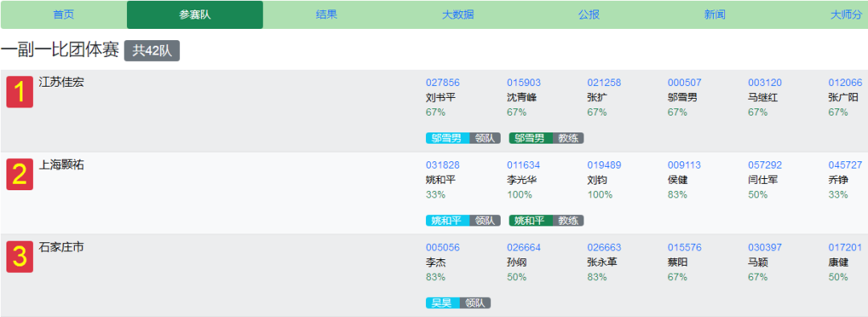Open player ID link 009113
Viewport: 868px width, 317px height.
[x=685, y=165]
